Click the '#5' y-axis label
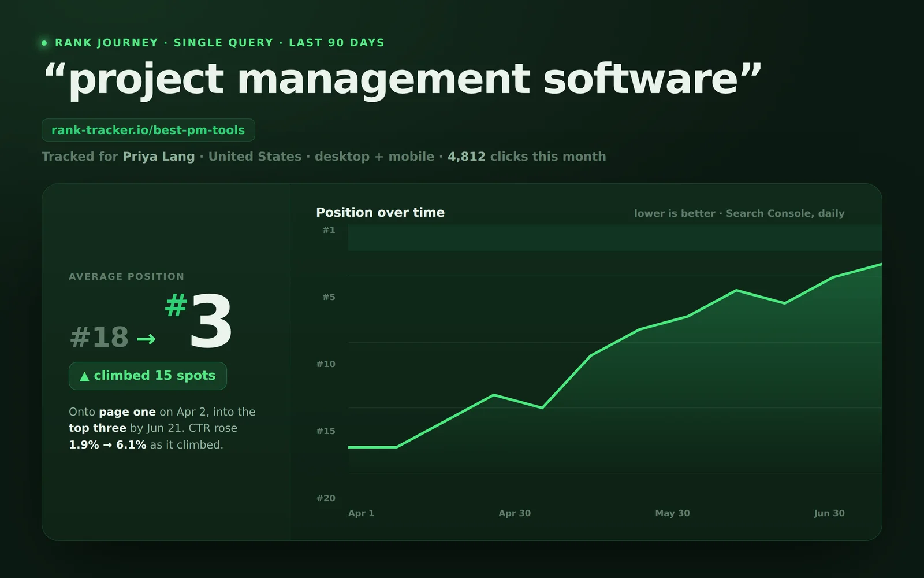 (x=329, y=297)
